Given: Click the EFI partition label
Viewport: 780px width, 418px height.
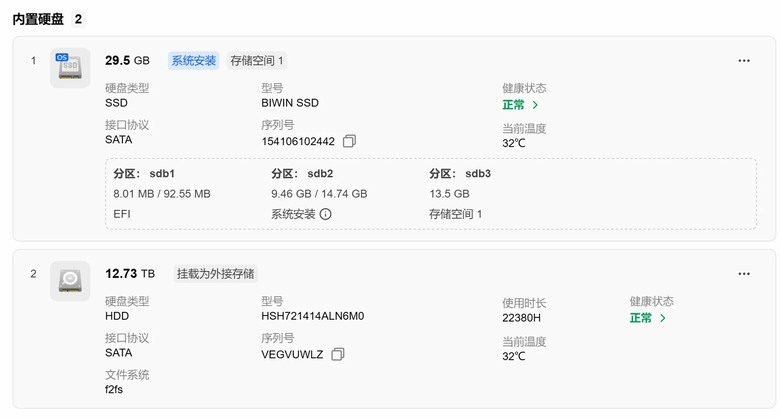Looking at the screenshot, I should 122,214.
